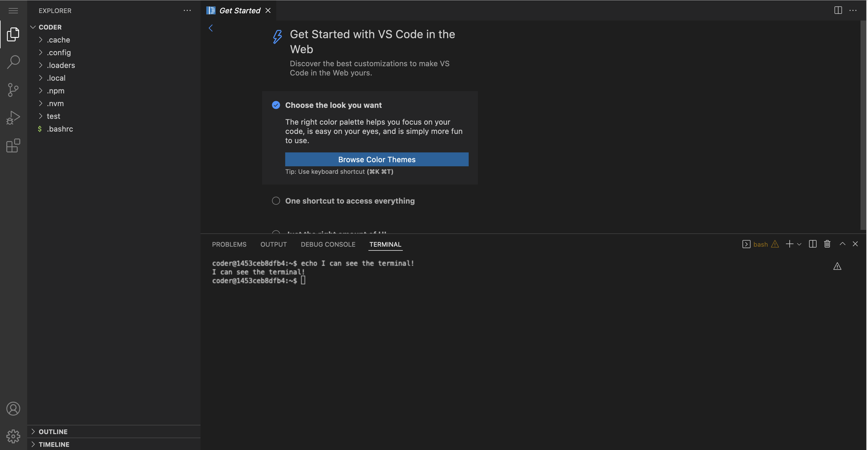Open the terminal profile dropdown arrow
The height and width of the screenshot is (450, 868).
(799, 244)
